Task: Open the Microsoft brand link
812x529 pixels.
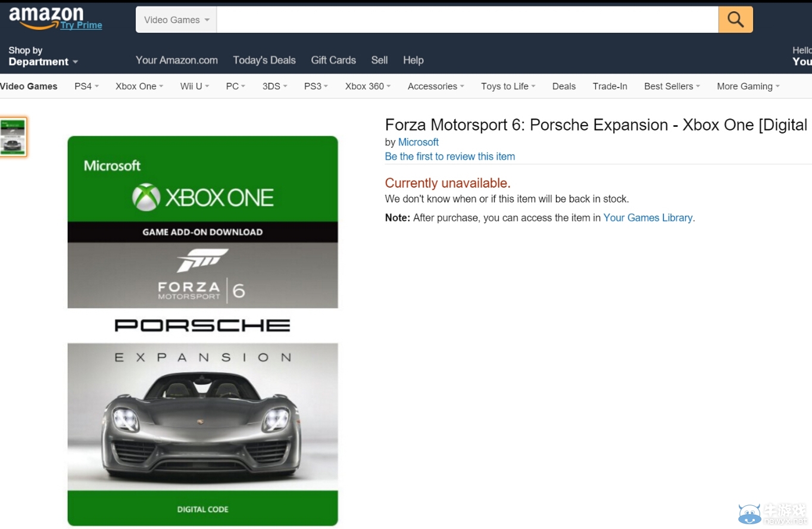Action: pos(418,142)
